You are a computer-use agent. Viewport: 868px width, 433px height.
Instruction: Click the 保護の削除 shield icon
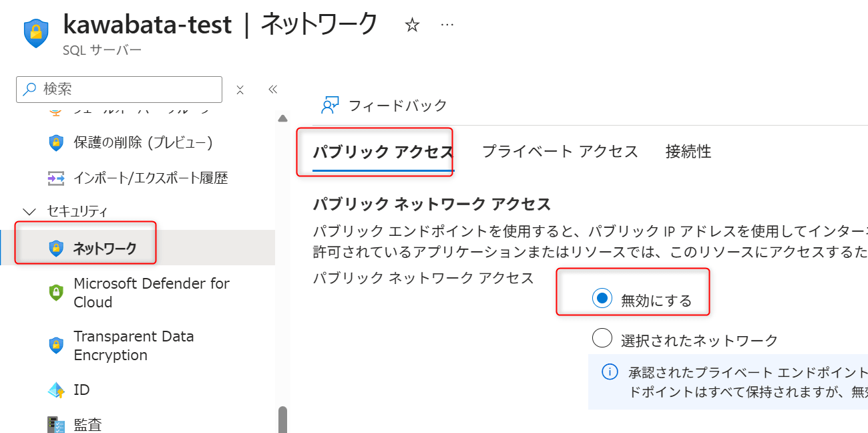[x=56, y=142]
